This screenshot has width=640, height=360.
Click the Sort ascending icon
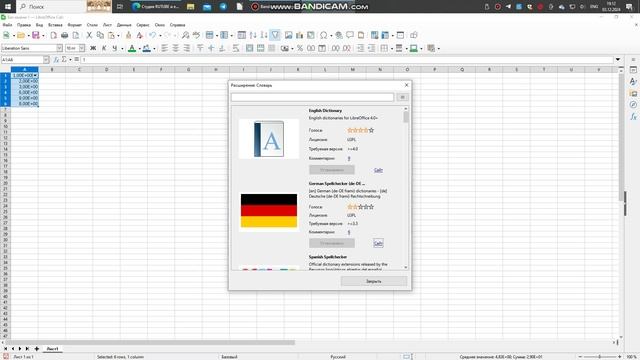pos(253,35)
